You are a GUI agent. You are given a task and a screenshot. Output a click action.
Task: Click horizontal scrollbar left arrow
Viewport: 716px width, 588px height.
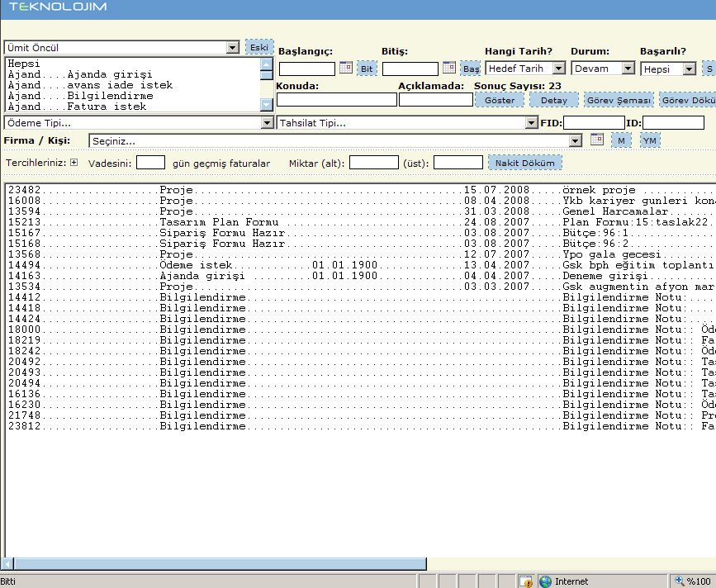point(7,564)
